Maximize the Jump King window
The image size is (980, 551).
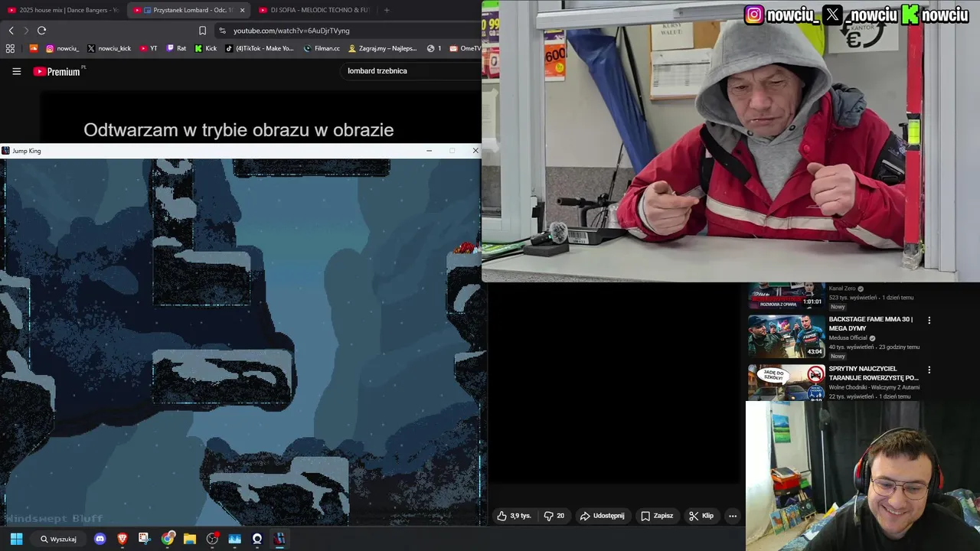point(452,151)
